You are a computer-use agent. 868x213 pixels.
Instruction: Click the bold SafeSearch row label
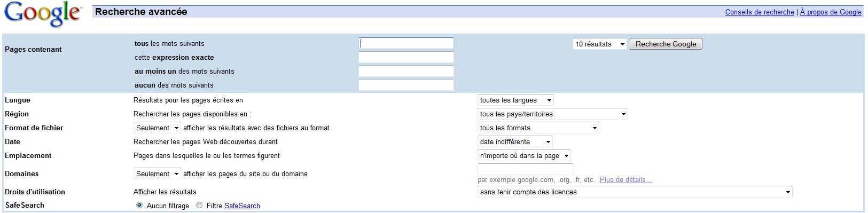pyautogui.click(x=25, y=205)
